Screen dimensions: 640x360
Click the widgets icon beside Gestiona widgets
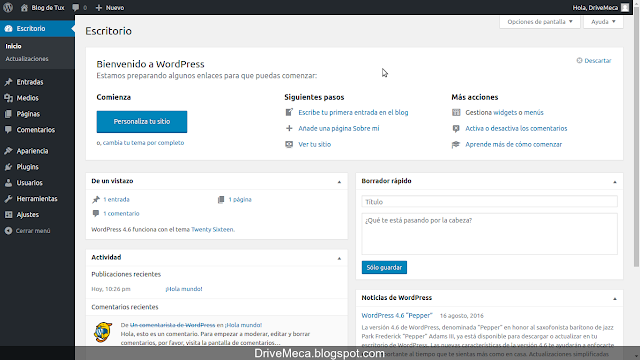pos(456,112)
